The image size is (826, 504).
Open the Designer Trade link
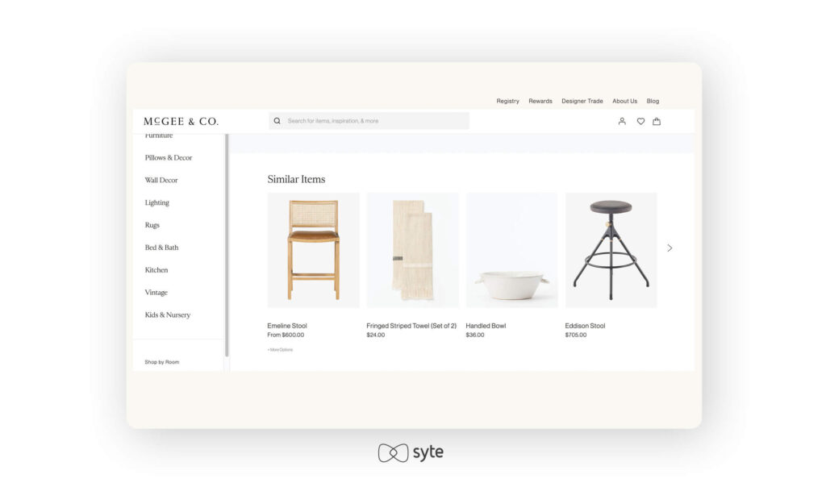[x=582, y=101]
